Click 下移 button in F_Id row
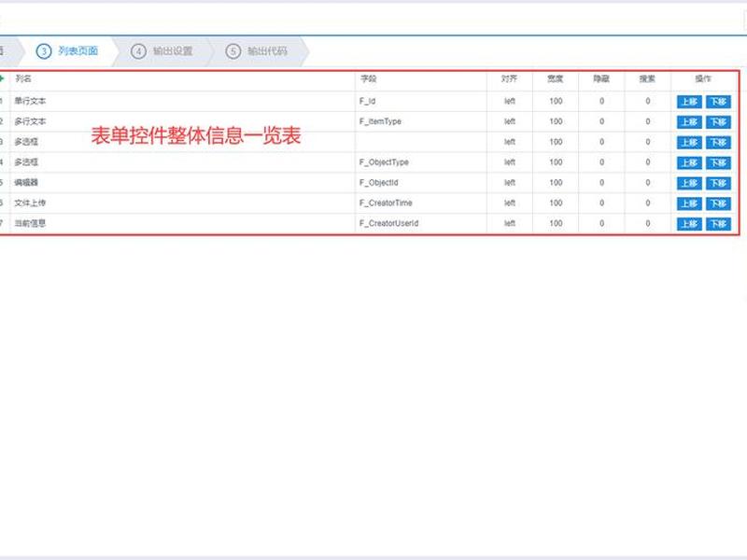 (718, 102)
